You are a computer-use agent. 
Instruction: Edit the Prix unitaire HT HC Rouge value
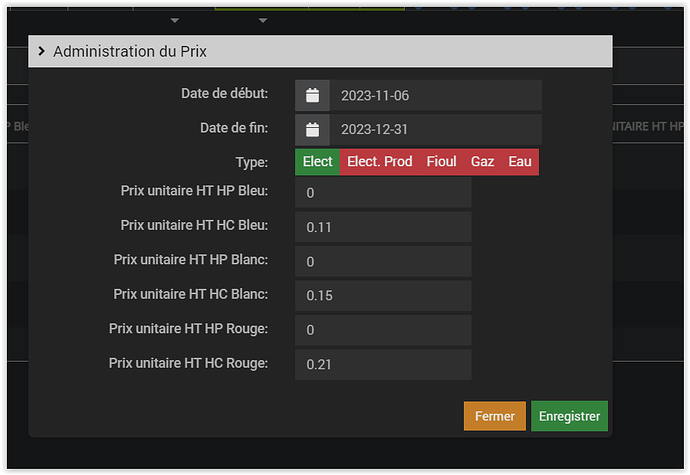point(383,364)
